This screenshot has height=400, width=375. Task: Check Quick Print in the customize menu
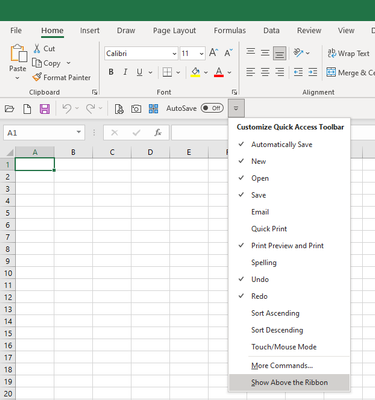[289, 229]
